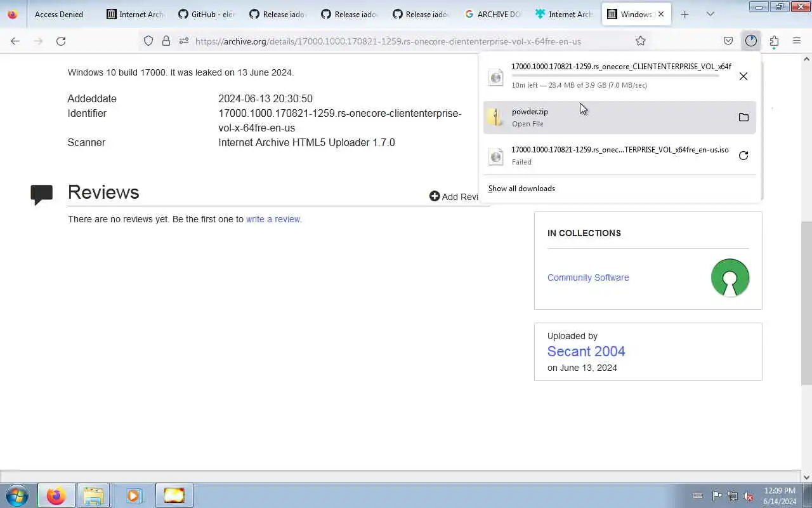Open Windows Media Player from the taskbar
Screen dimensions: 812x508
tap(133, 495)
